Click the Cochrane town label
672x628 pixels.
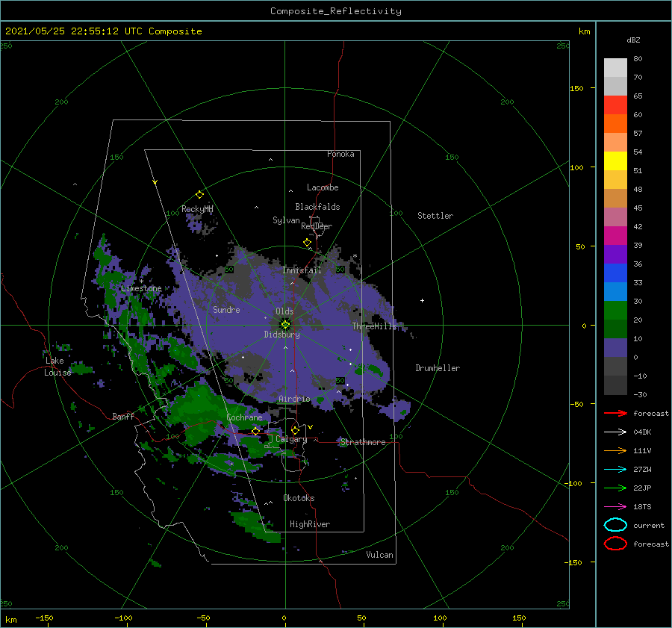pyautogui.click(x=244, y=417)
